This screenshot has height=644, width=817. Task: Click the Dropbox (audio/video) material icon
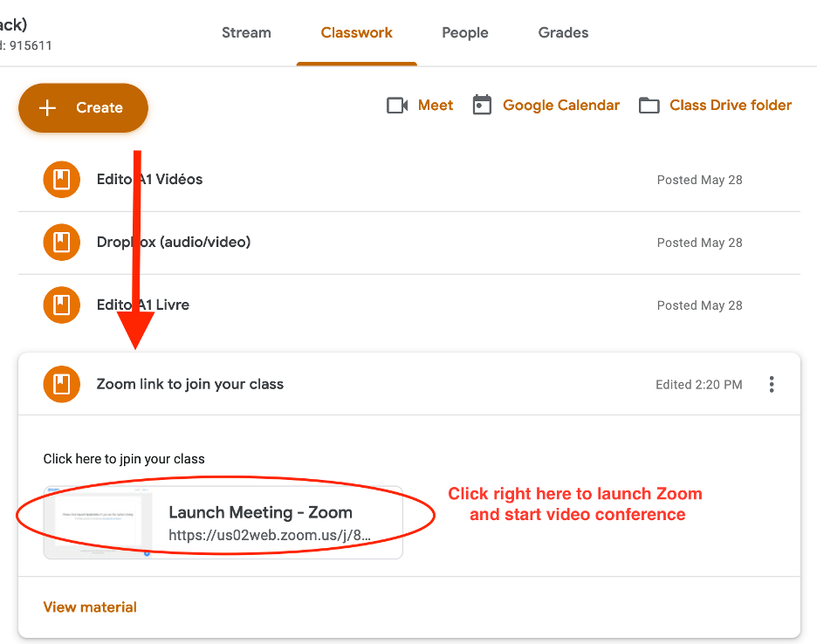(61, 243)
